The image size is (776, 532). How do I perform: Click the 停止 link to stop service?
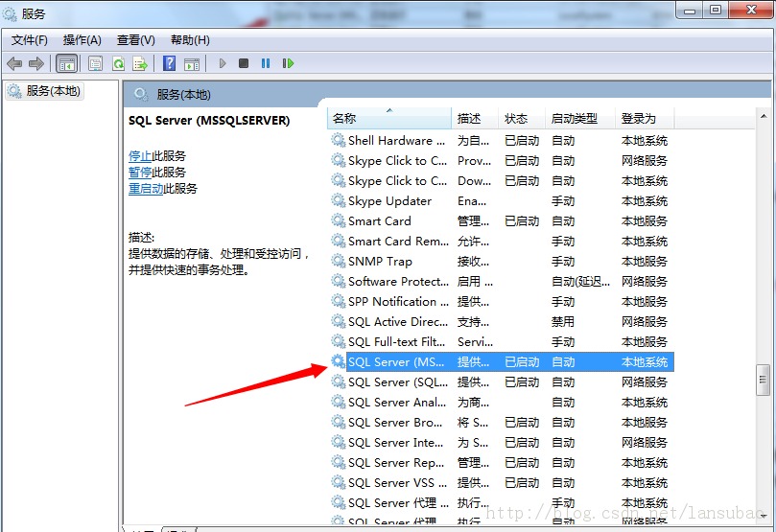[140, 156]
